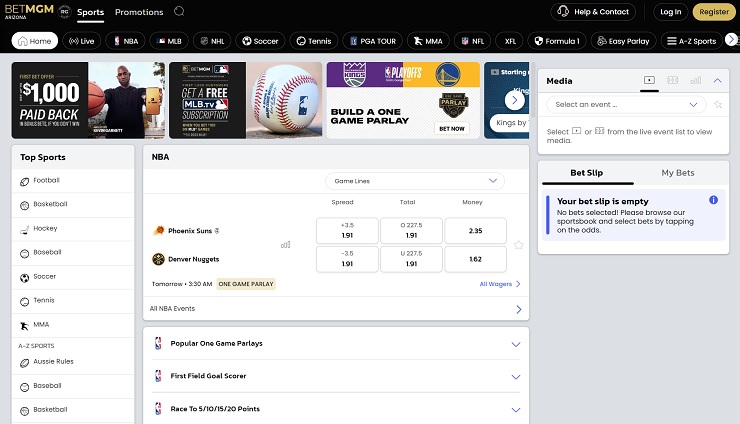
Task: Open the Game Lines dropdown
Action: [x=415, y=181]
